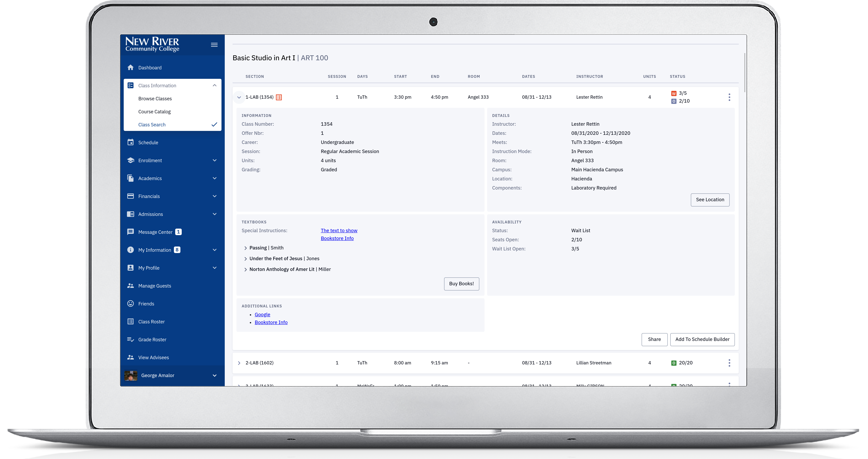Select Course Catalog menu item
This screenshot has width=868, height=459.
tap(154, 112)
